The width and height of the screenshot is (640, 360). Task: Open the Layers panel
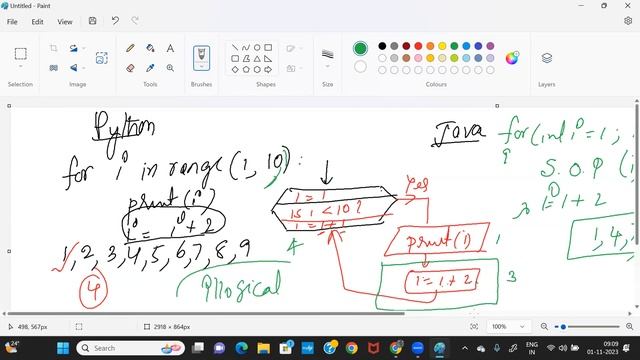click(x=547, y=58)
